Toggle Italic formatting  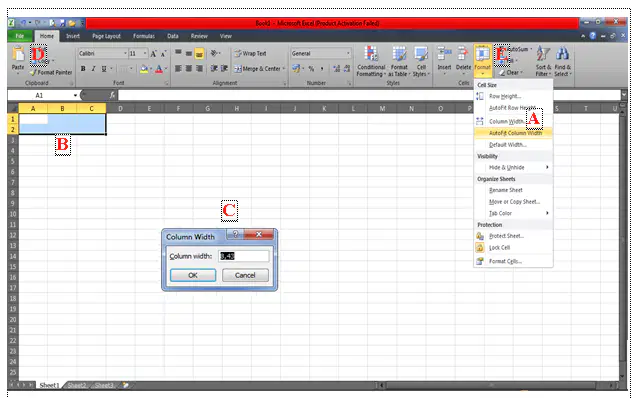pos(93,69)
